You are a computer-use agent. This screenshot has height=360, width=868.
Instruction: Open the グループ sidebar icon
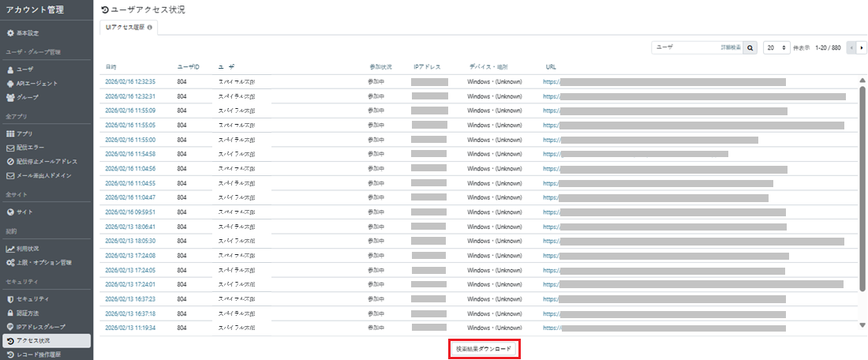point(10,97)
